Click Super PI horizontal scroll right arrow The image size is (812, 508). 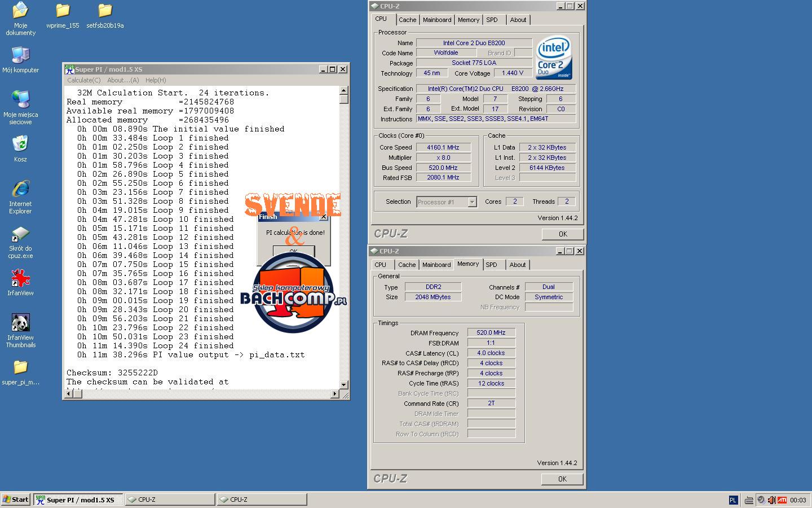click(x=335, y=393)
